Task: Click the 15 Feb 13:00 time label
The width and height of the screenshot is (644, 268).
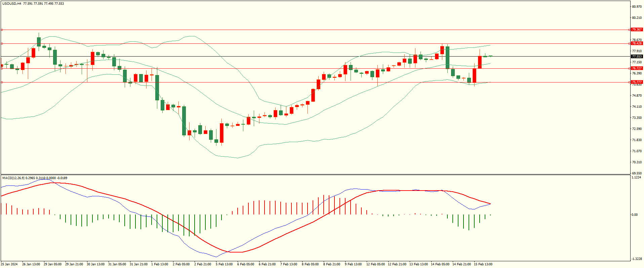Action: 483,264
